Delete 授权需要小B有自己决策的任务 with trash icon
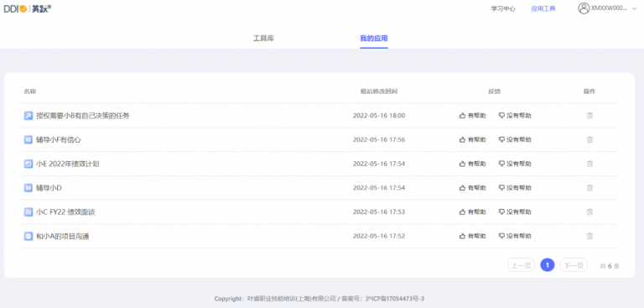 click(x=589, y=116)
